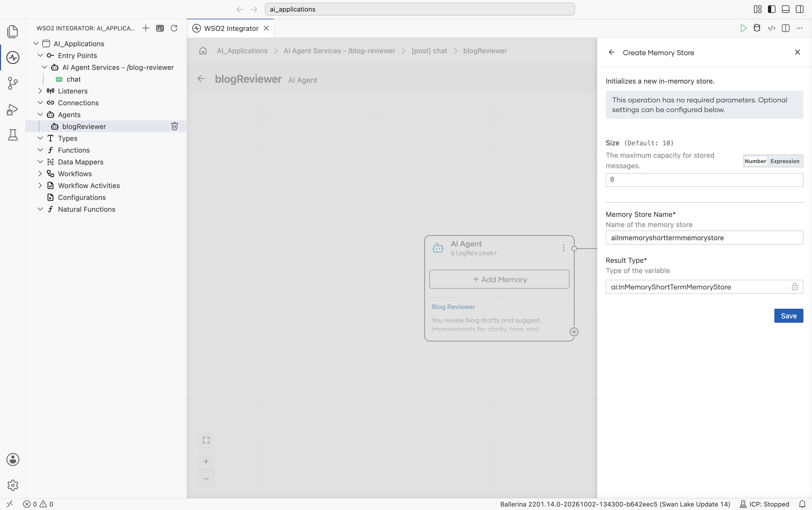The width and height of the screenshot is (812, 510).
Task: Switch the Size field to Expression mode
Action: pos(785,161)
